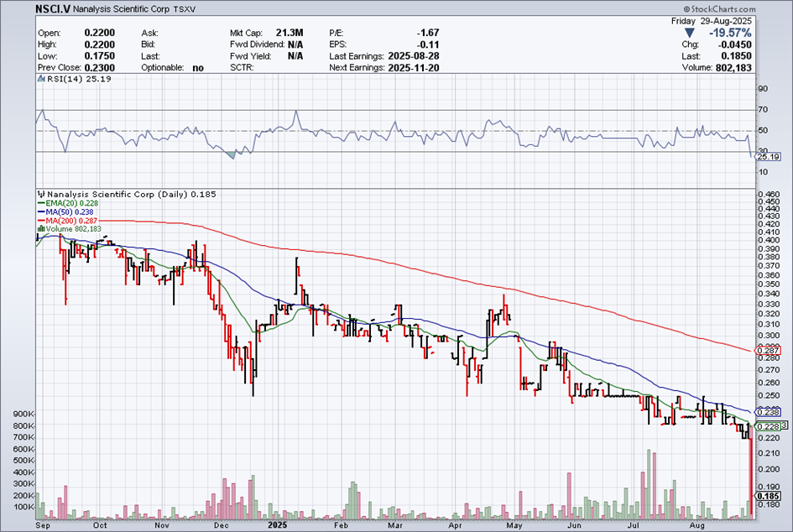The image size is (793, 532).
Task: Click the 0.185 last price tag on the axis
Action: point(768,496)
